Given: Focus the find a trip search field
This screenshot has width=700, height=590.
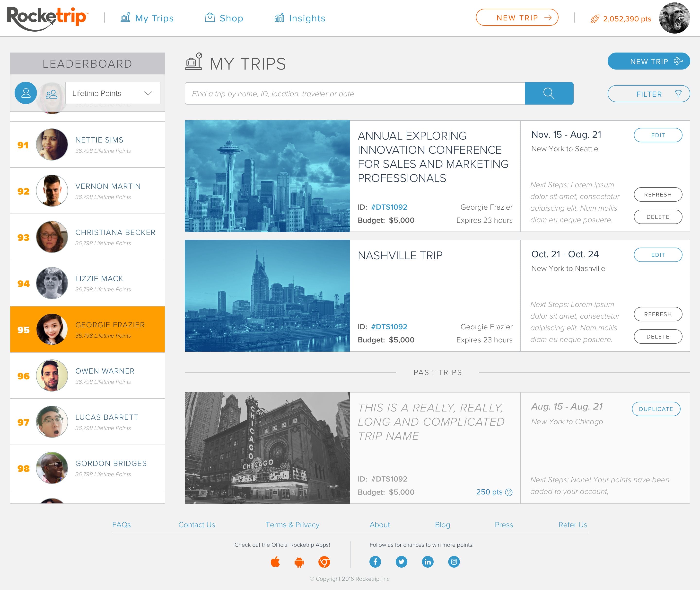Looking at the screenshot, I should click(354, 94).
